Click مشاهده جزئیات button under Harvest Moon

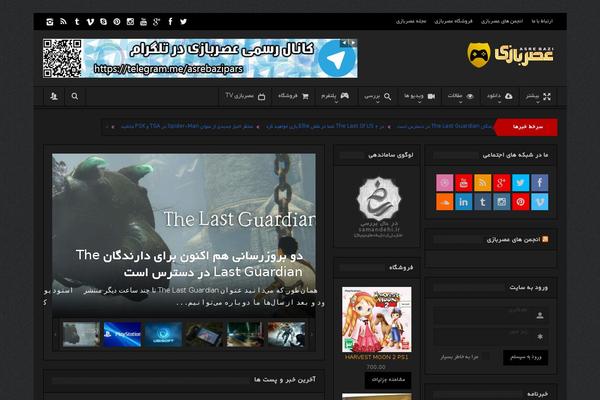point(388,380)
